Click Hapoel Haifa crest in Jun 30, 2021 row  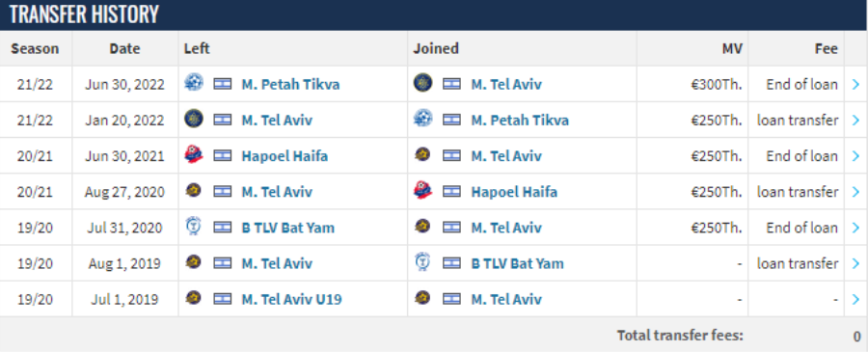point(194,155)
